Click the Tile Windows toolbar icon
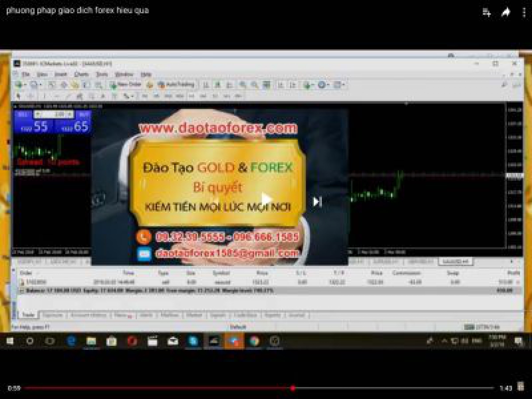 (266, 84)
